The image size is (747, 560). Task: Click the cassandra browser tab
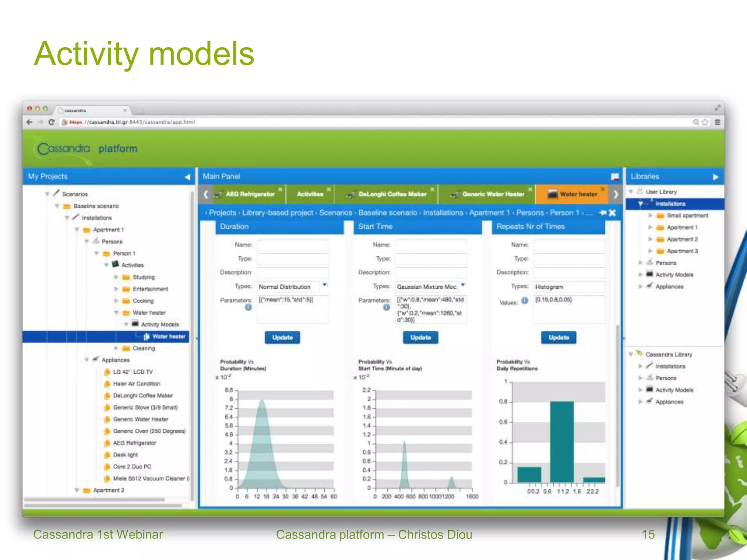click(93, 110)
